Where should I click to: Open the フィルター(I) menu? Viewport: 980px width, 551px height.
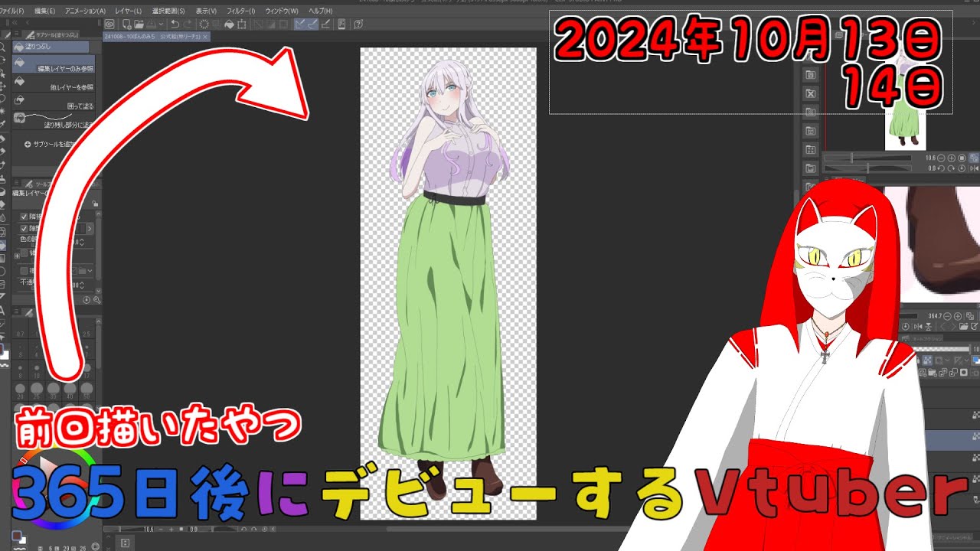(x=240, y=11)
